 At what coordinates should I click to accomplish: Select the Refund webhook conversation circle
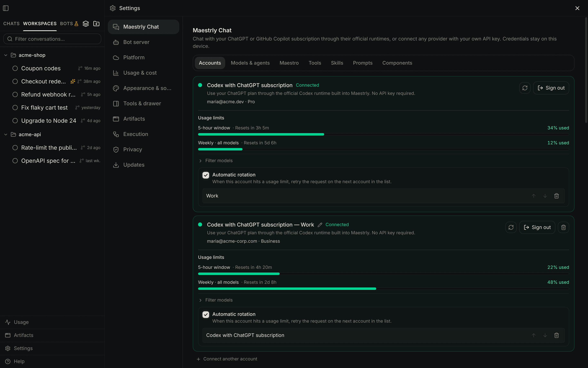coord(15,94)
